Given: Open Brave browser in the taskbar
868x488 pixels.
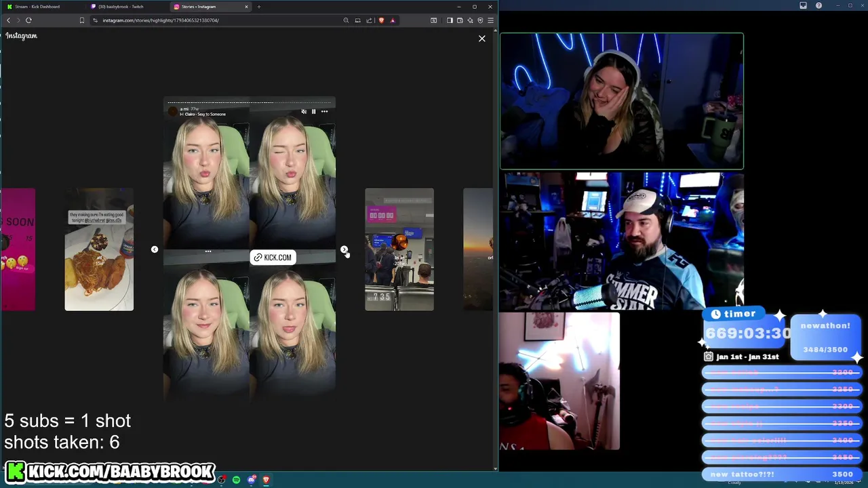Looking at the screenshot, I should point(266,480).
